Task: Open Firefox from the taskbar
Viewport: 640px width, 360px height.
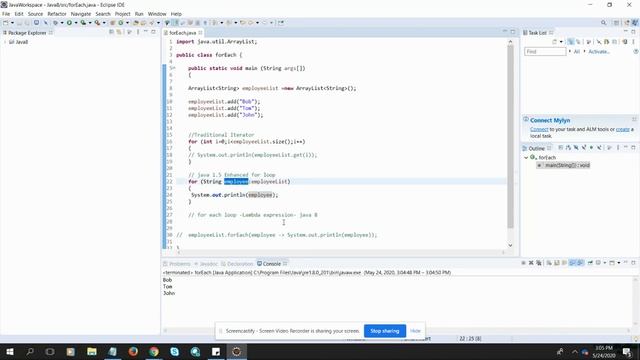Action: (x=133, y=351)
